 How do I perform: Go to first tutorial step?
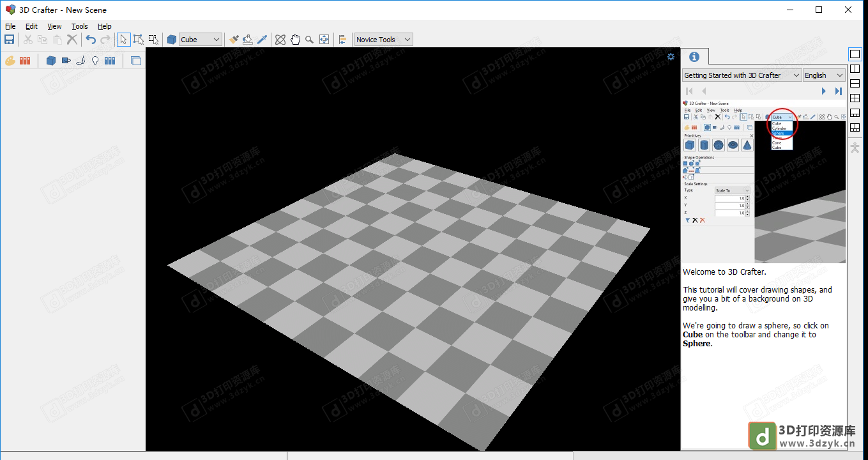pos(690,91)
